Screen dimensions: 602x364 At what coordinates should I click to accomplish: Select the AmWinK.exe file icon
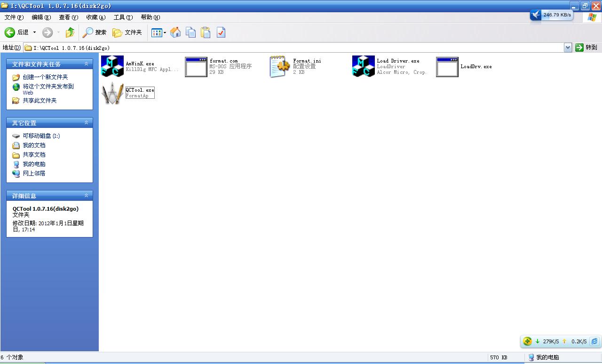click(x=112, y=66)
